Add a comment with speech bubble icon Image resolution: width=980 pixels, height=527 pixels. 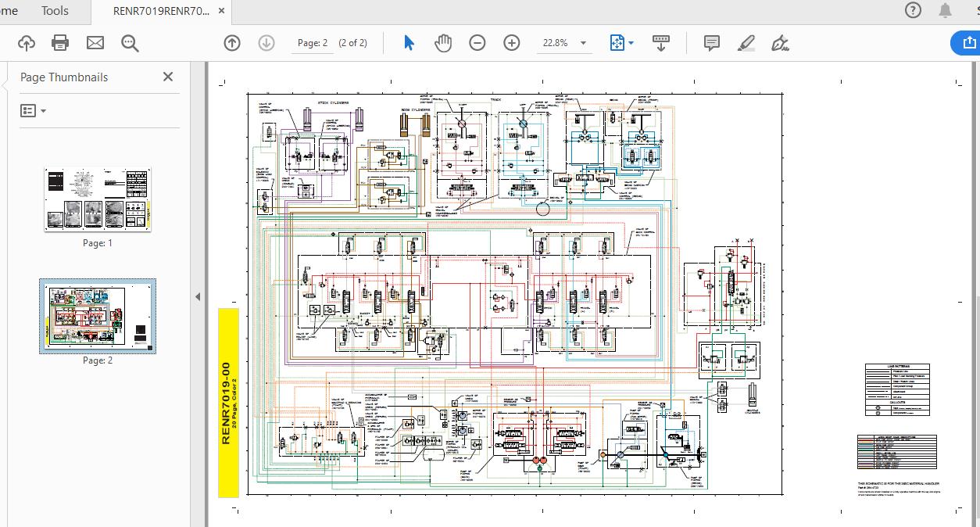711,43
